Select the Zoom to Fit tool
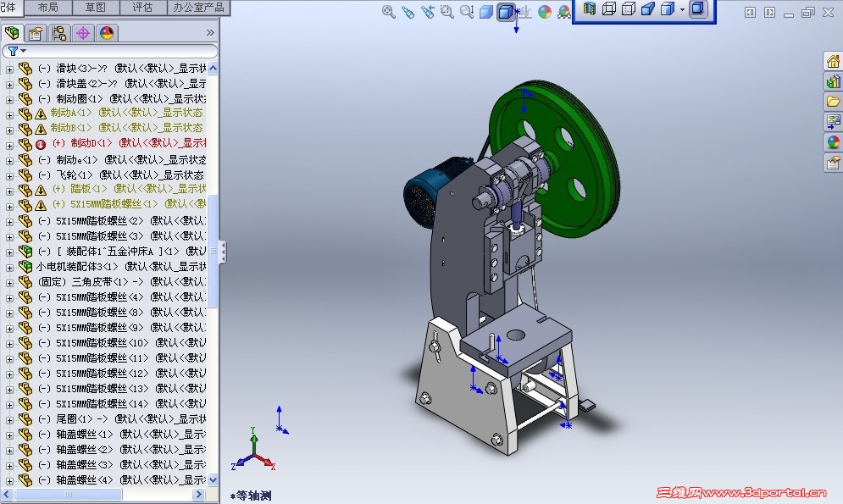 (389, 12)
